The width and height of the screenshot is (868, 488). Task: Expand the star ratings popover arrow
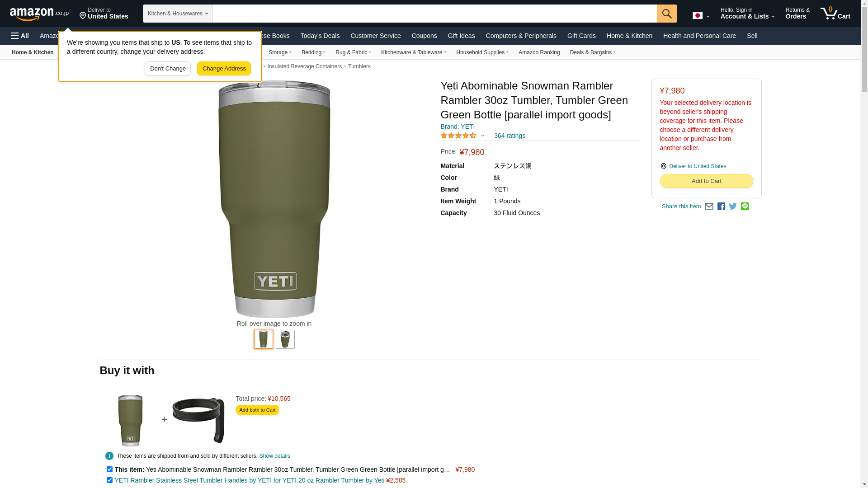(482, 136)
